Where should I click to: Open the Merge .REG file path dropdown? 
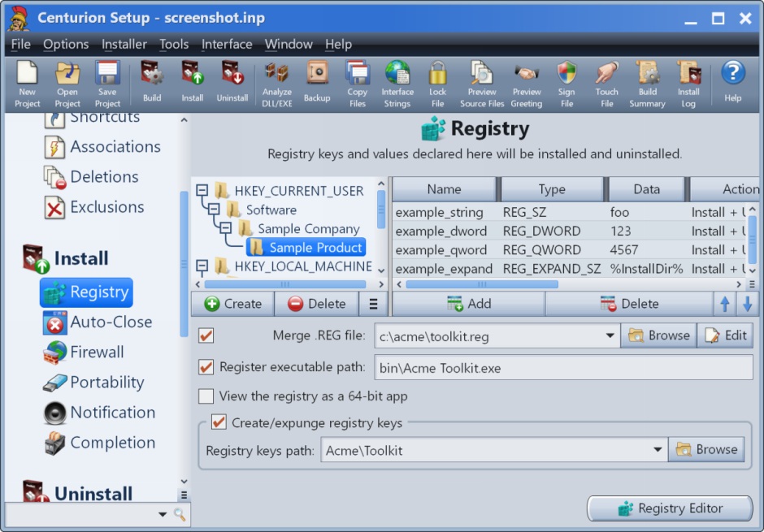point(610,335)
